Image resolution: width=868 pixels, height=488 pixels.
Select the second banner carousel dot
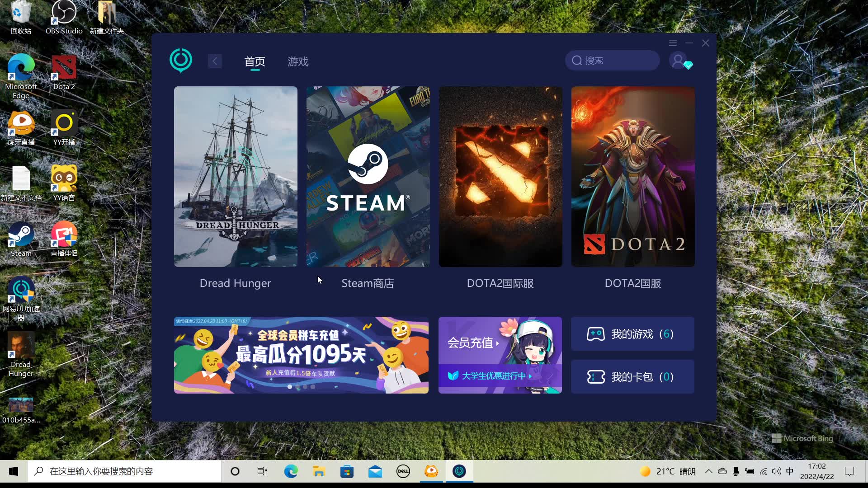coord(297,387)
